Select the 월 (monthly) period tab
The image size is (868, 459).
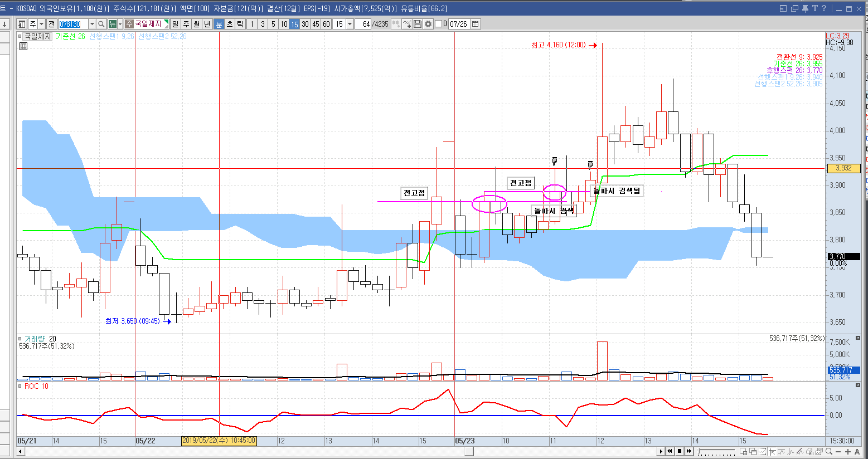[197, 24]
